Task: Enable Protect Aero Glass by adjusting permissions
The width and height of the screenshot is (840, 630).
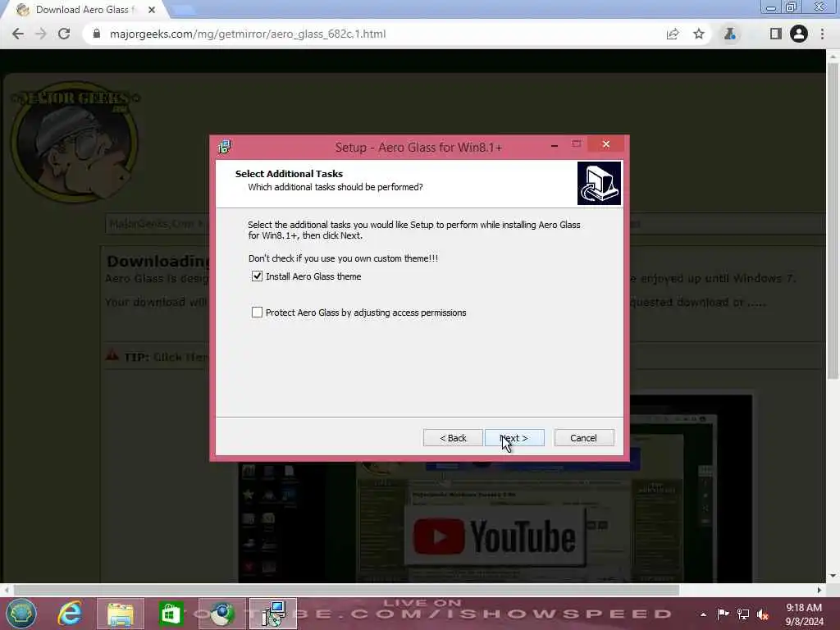Action: click(257, 313)
